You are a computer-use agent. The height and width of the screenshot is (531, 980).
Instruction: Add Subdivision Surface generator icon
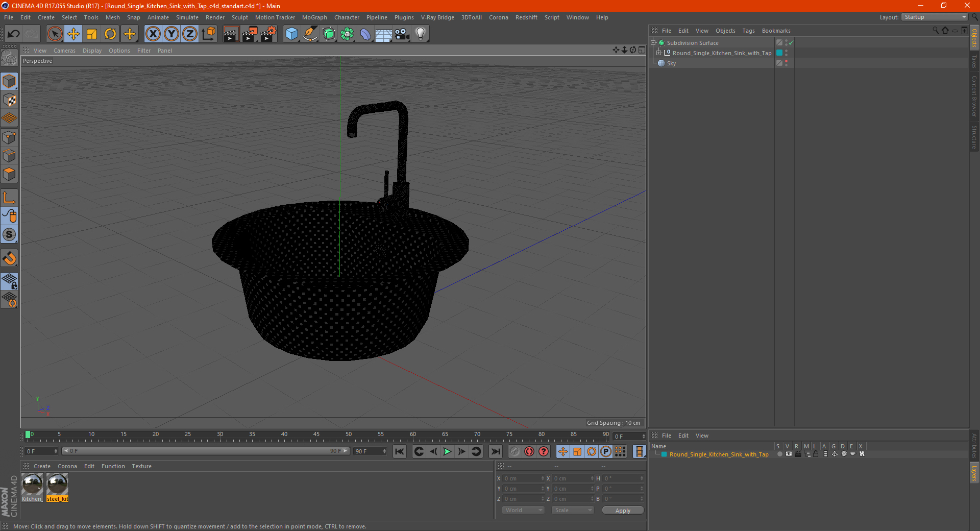coord(329,34)
